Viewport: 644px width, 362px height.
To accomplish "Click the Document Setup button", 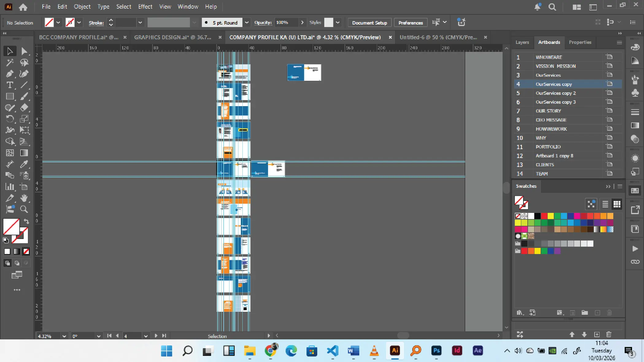I will (369, 23).
